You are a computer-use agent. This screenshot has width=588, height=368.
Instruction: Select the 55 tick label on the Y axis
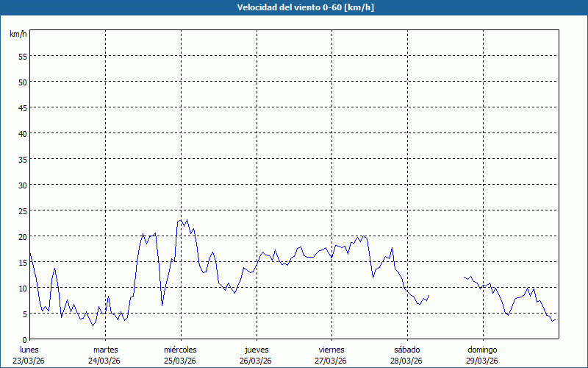[x=22, y=56]
